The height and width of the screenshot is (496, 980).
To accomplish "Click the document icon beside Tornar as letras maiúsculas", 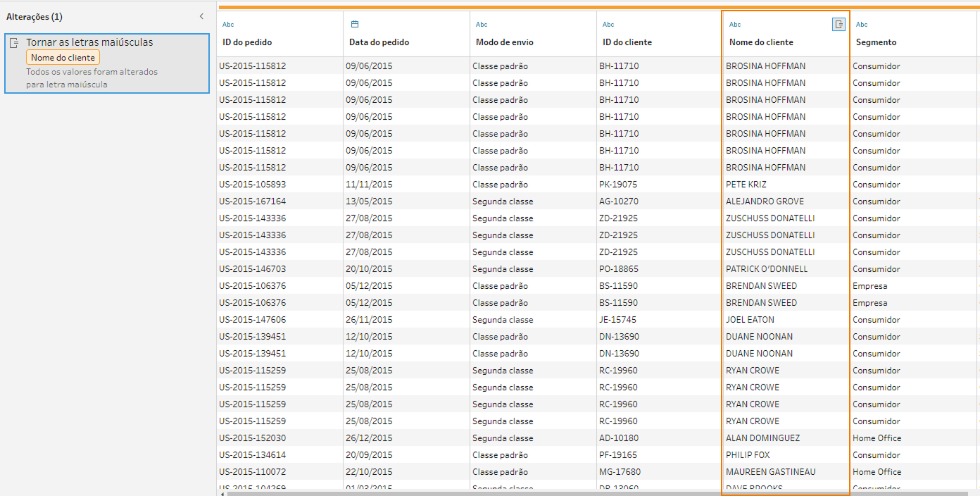I will 14,43.
